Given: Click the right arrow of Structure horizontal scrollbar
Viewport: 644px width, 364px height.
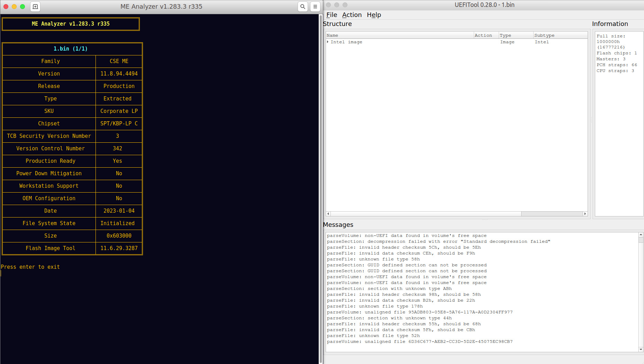Looking at the screenshot, I should click(x=585, y=214).
